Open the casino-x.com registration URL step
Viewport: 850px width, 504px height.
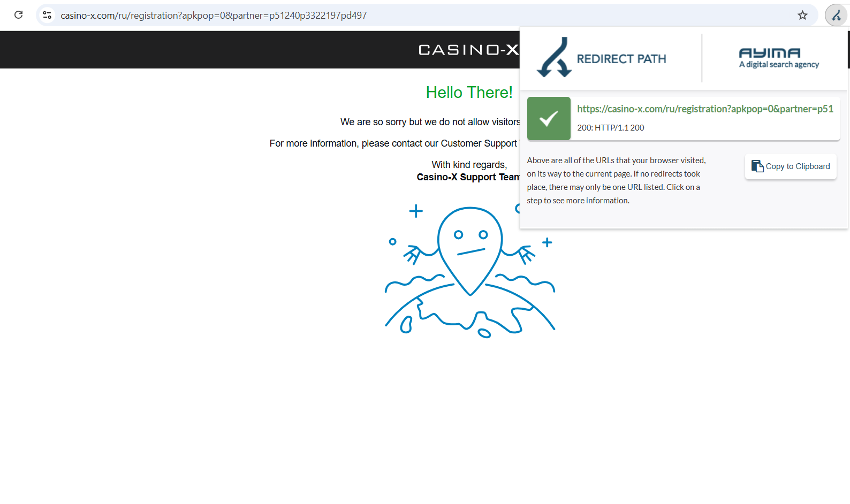tap(705, 109)
